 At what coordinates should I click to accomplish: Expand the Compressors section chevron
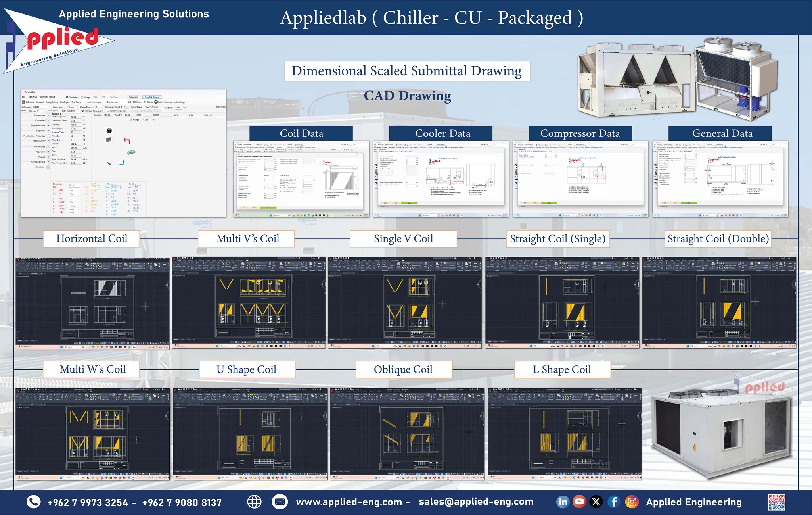[48, 115]
